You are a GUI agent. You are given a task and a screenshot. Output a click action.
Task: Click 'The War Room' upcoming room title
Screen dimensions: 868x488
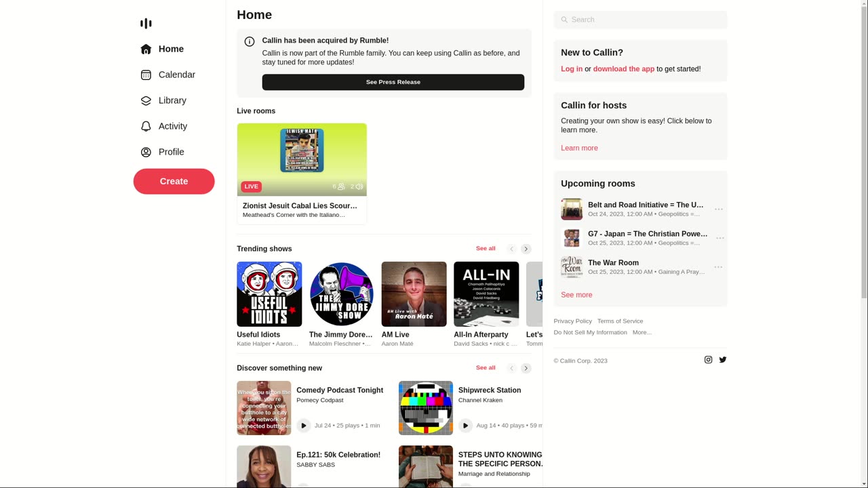pyautogui.click(x=613, y=263)
